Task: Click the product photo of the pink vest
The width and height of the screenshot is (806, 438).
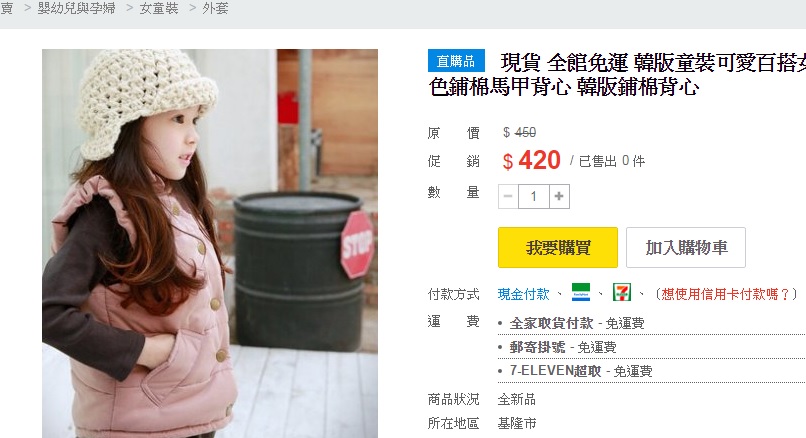Action: 210,244
